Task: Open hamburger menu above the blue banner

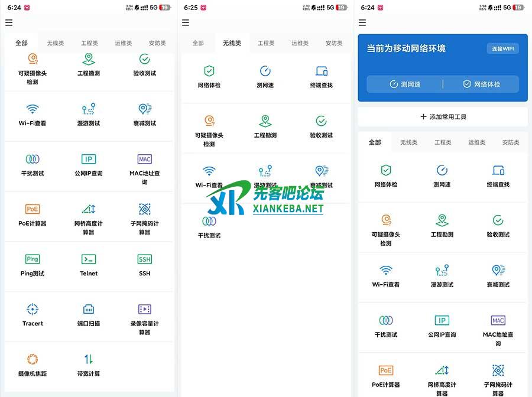Action: pyautogui.click(x=362, y=23)
